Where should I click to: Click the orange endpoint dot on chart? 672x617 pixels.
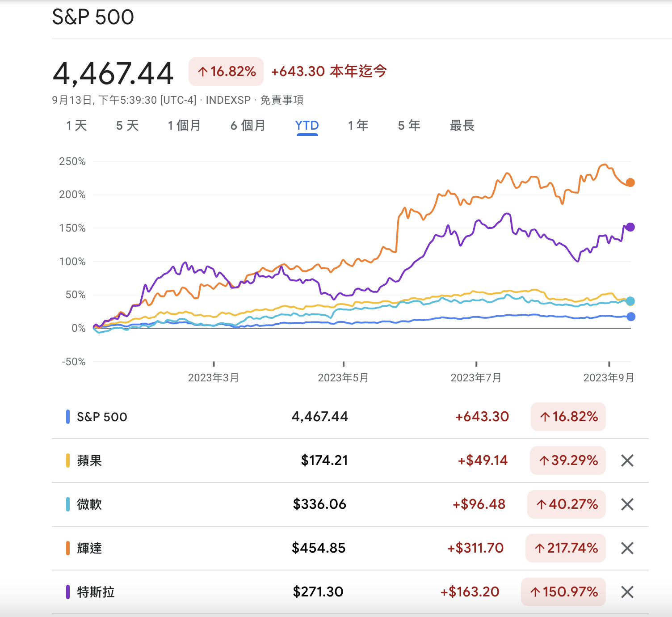(630, 182)
